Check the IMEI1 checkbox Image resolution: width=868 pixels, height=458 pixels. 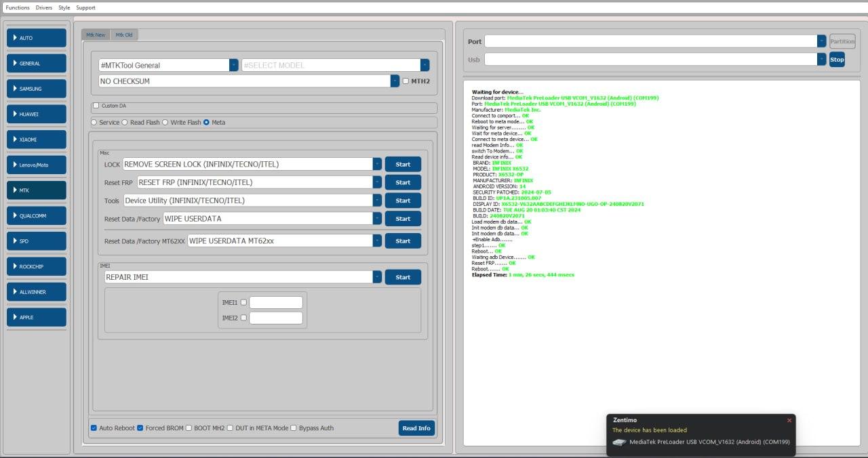[x=243, y=303]
